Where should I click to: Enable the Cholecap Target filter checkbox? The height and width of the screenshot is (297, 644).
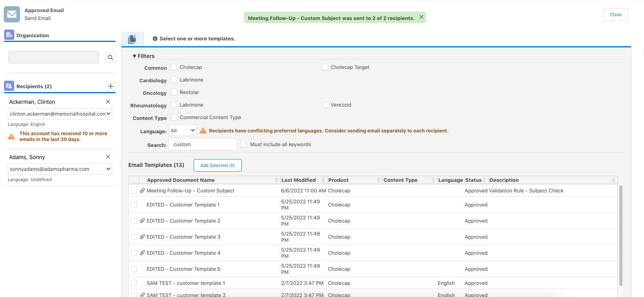click(325, 67)
